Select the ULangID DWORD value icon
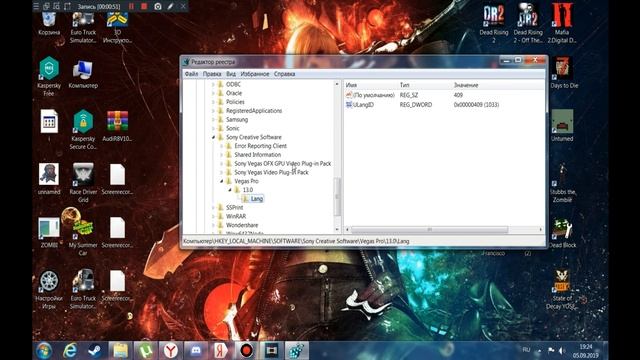The image size is (640, 360). [349, 104]
